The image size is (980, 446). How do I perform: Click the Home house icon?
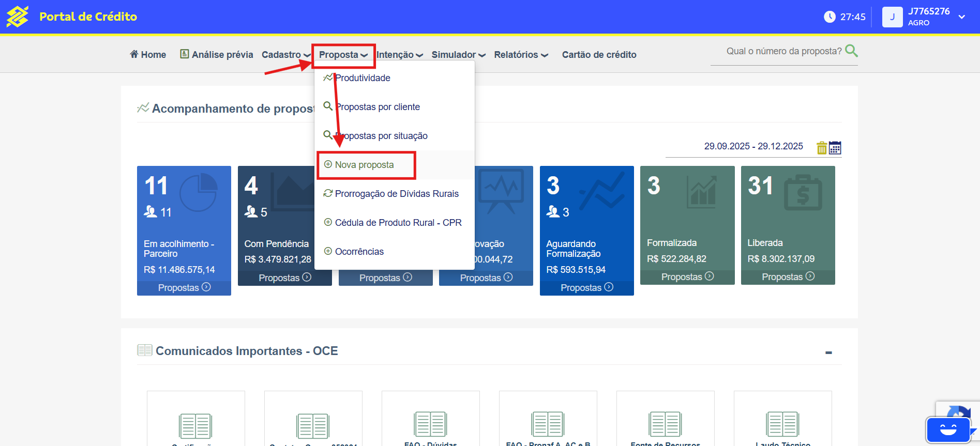click(x=134, y=54)
